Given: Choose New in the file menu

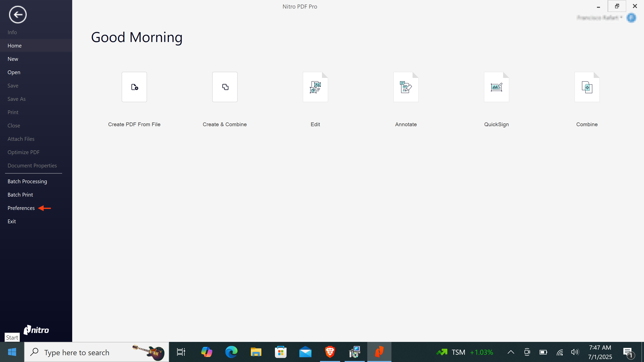Looking at the screenshot, I should [x=13, y=59].
